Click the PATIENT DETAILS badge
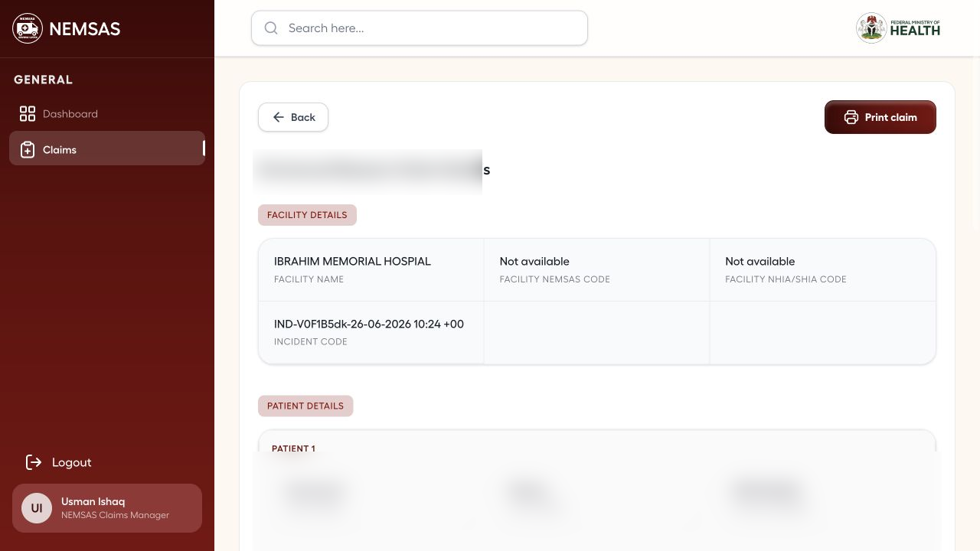The height and width of the screenshot is (551, 980). point(305,406)
